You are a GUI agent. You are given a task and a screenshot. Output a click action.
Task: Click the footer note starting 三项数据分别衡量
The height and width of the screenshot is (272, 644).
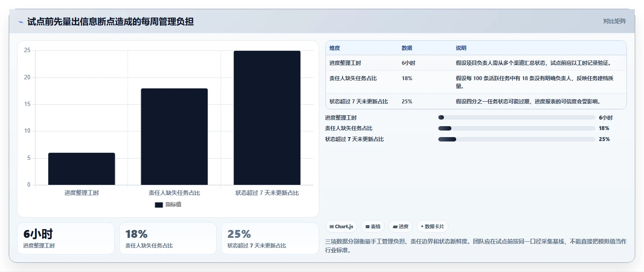[x=476, y=246]
